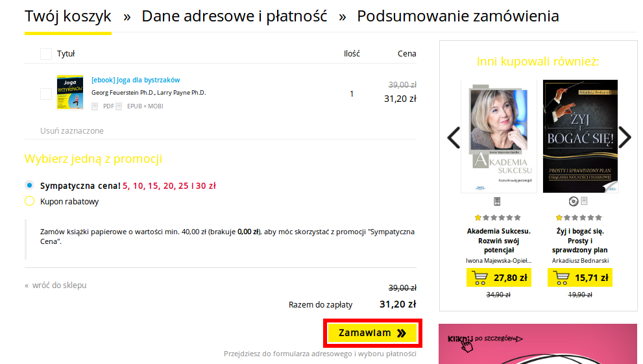Click the EPUB + MOBI format icon
The height and width of the screenshot is (364, 643).
click(x=119, y=106)
